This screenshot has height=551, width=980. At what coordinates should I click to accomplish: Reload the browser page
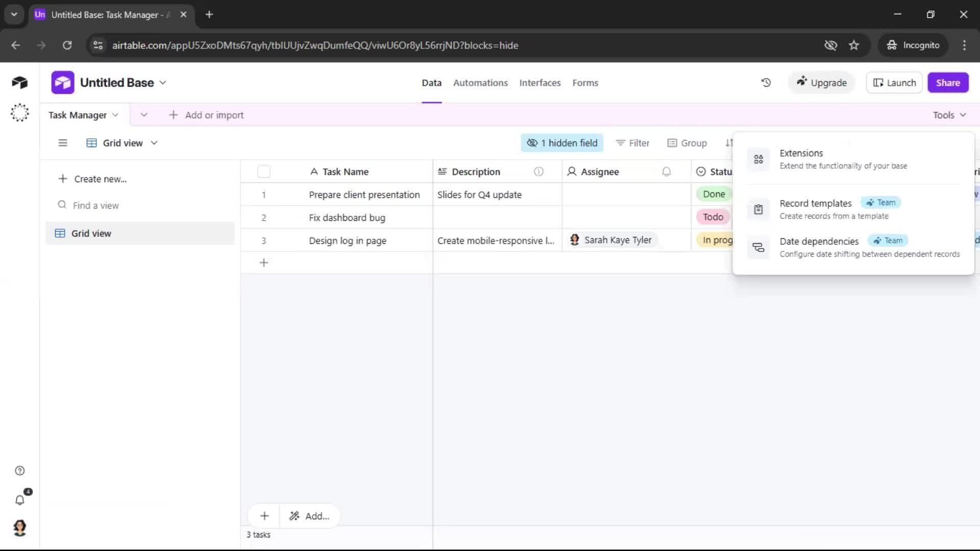tap(67, 45)
